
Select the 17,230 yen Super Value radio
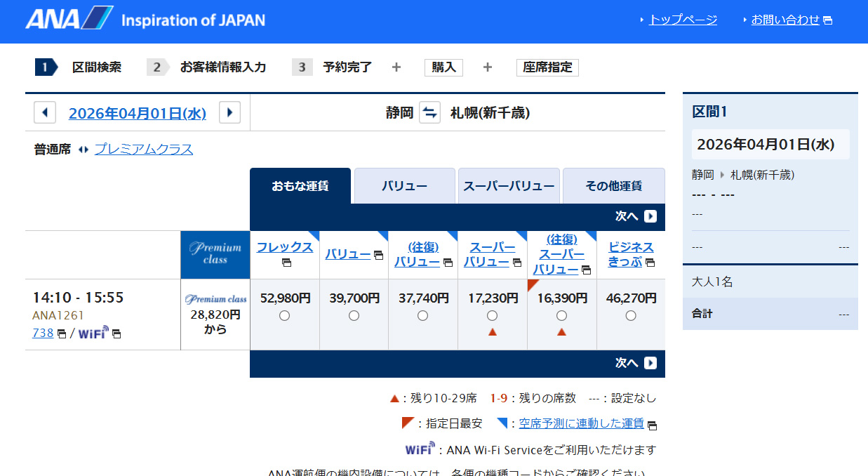[492, 316]
